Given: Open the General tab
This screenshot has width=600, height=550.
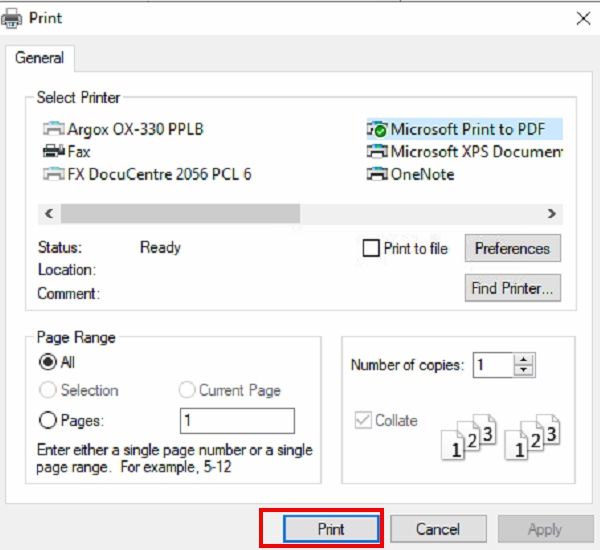Looking at the screenshot, I should tap(39, 58).
